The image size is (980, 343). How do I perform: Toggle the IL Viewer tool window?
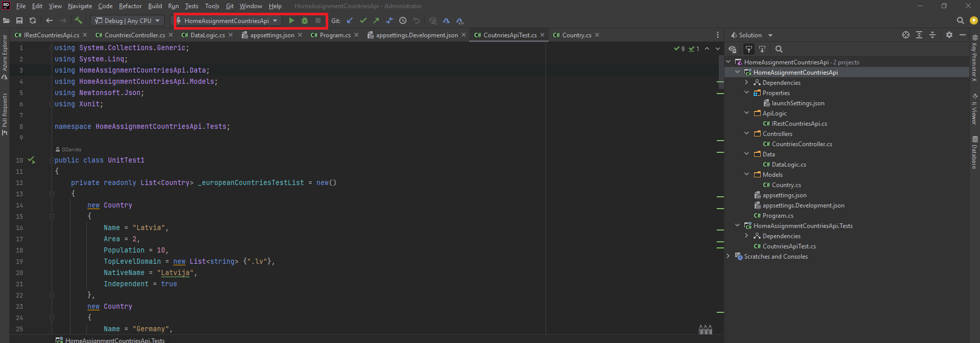coord(975,109)
